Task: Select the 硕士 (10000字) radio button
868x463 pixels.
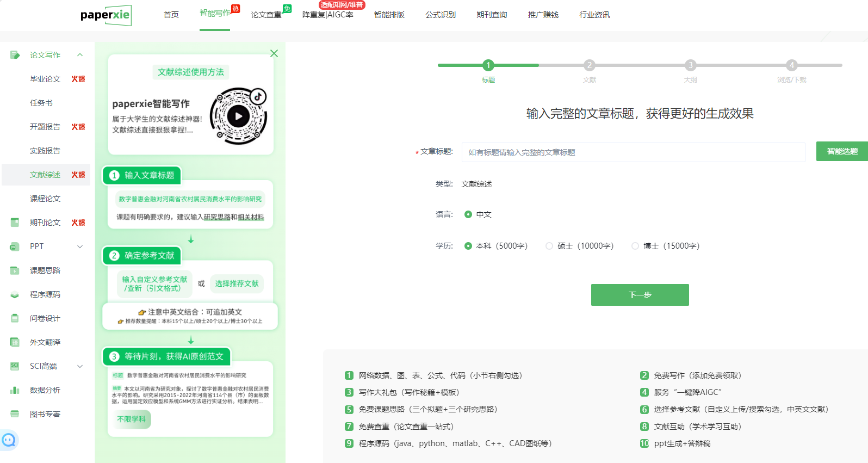Action: pyautogui.click(x=549, y=246)
